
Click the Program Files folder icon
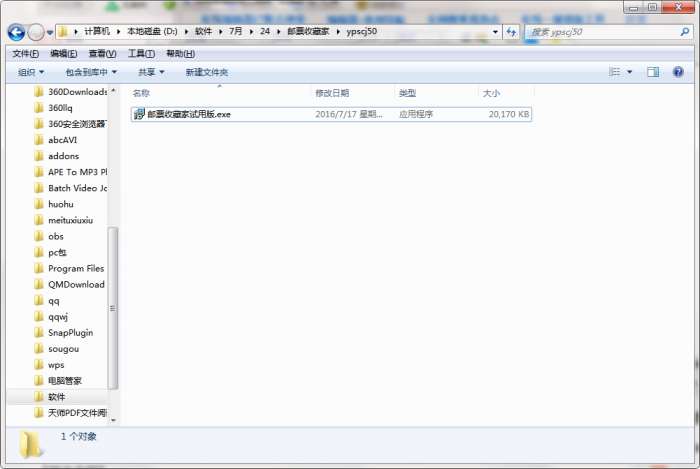39,269
